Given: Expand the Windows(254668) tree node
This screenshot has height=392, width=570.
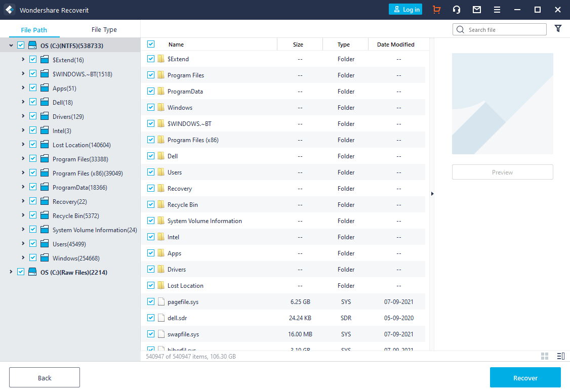Looking at the screenshot, I should click(23, 258).
